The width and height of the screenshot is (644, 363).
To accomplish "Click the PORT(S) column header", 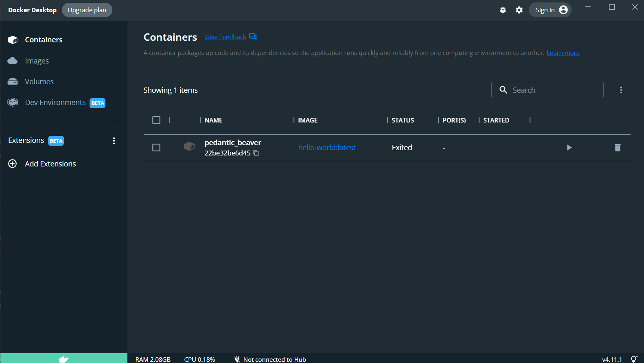I will (x=454, y=120).
